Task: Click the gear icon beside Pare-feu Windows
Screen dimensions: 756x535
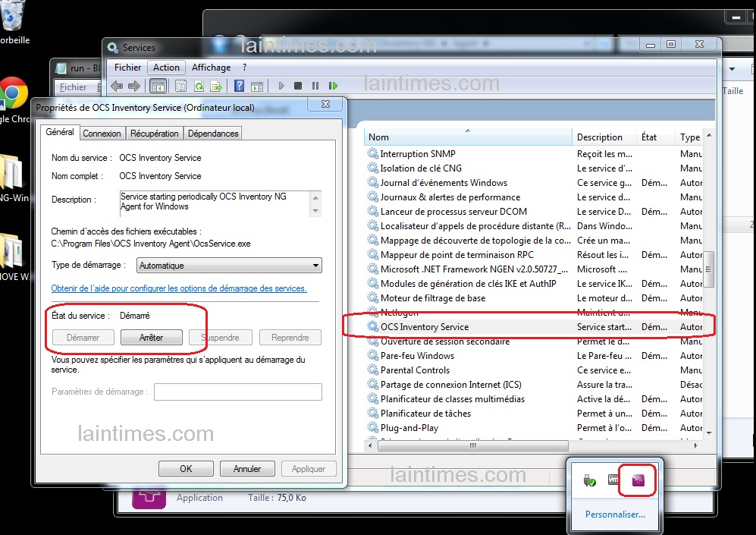Action: click(x=373, y=356)
